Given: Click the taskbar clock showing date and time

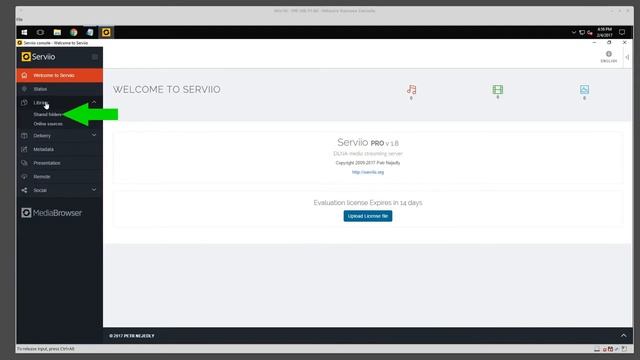Looking at the screenshot, I should click(604, 32).
